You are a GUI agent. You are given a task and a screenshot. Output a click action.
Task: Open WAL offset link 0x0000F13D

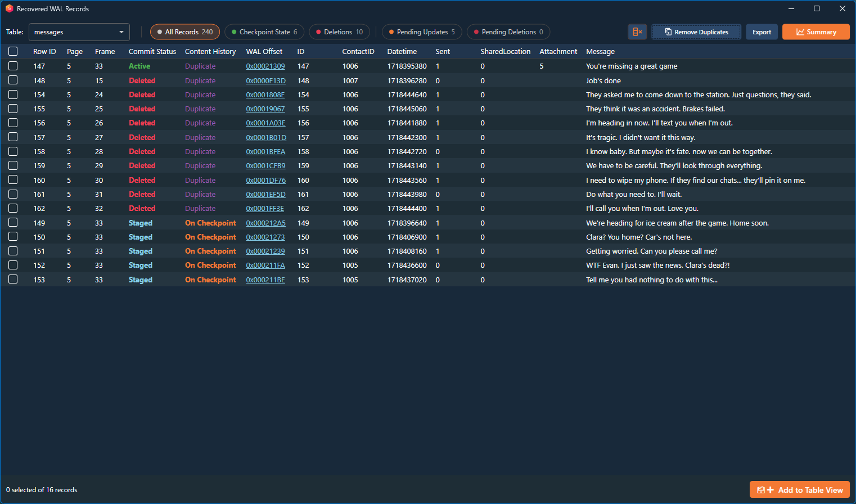(x=265, y=80)
